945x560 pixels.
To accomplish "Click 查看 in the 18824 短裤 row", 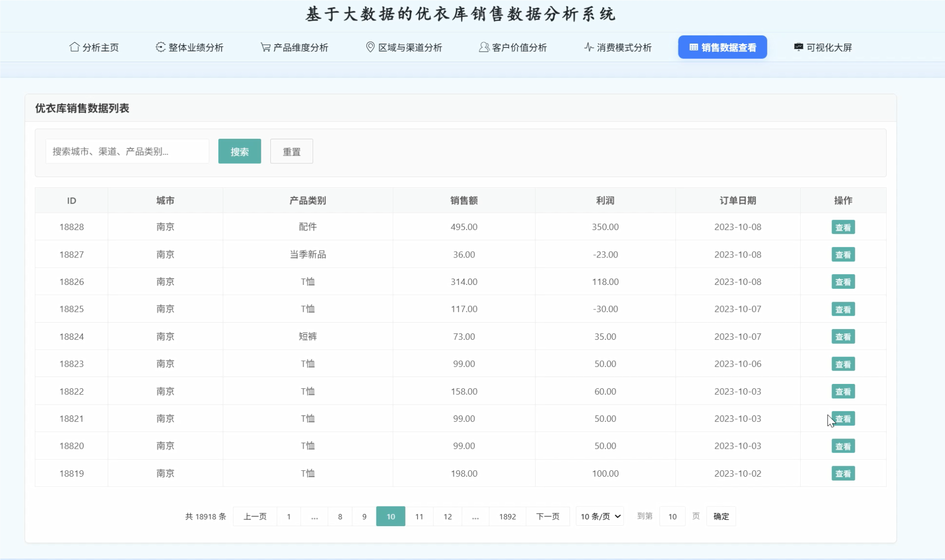I will pos(843,337).
